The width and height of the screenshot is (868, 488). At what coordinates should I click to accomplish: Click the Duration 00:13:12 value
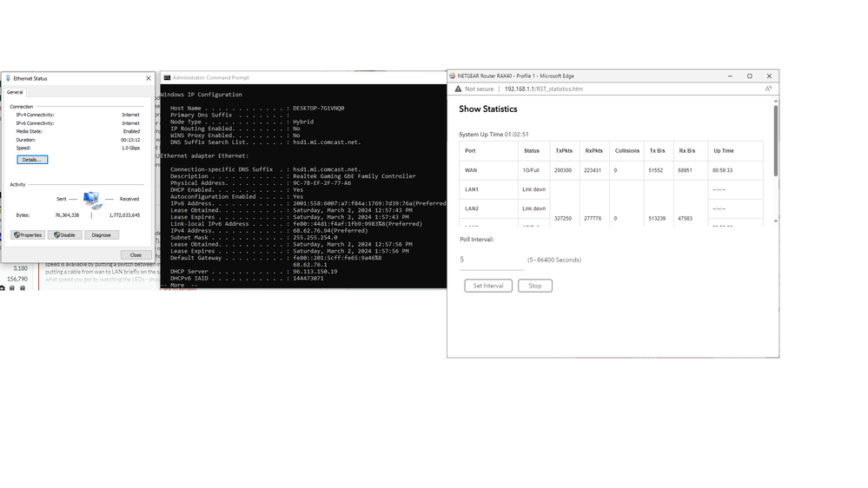pos(130,140)
